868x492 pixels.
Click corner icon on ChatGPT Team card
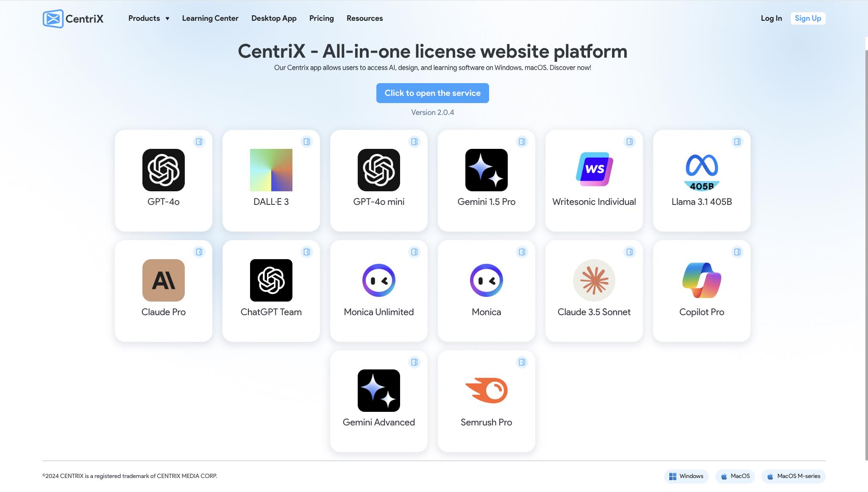(x=306, y=252)
